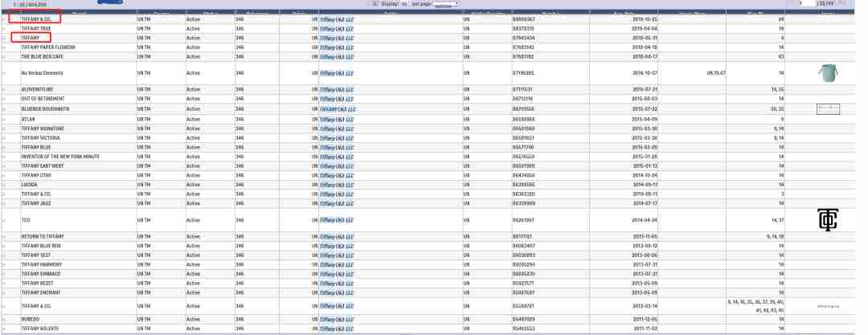The image size is (868, 335).
Task: Open holder link in BLUEBOX DOUGHNUTS row
Action: [338, 109]
